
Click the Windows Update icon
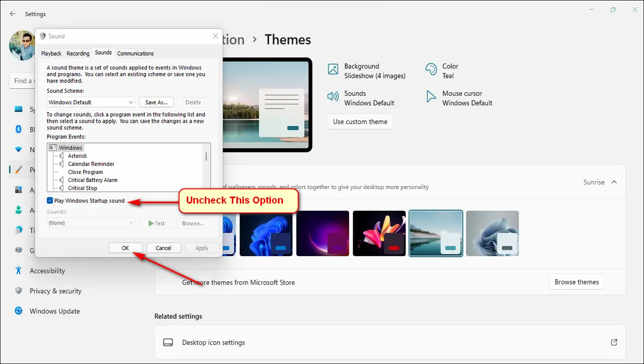point(19,311)
